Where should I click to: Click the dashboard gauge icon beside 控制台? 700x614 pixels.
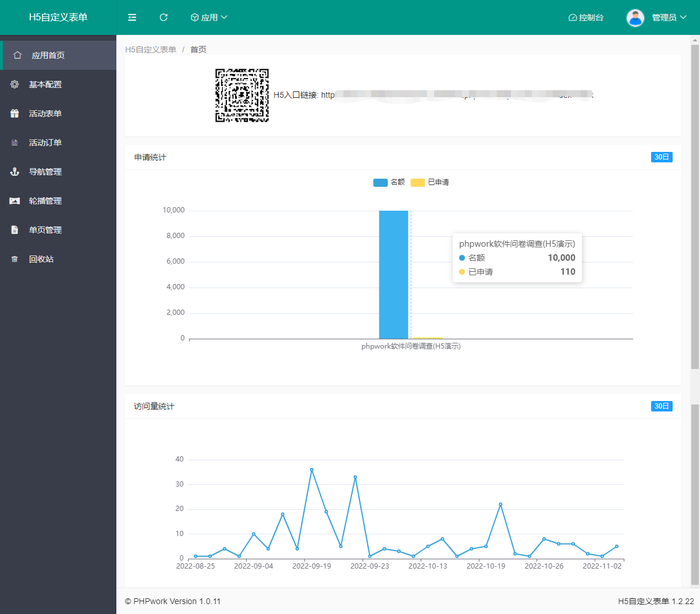[x=573, y=17]
